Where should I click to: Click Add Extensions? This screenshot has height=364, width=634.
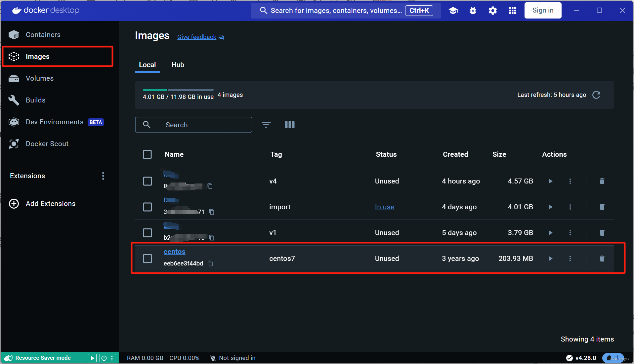42,204
